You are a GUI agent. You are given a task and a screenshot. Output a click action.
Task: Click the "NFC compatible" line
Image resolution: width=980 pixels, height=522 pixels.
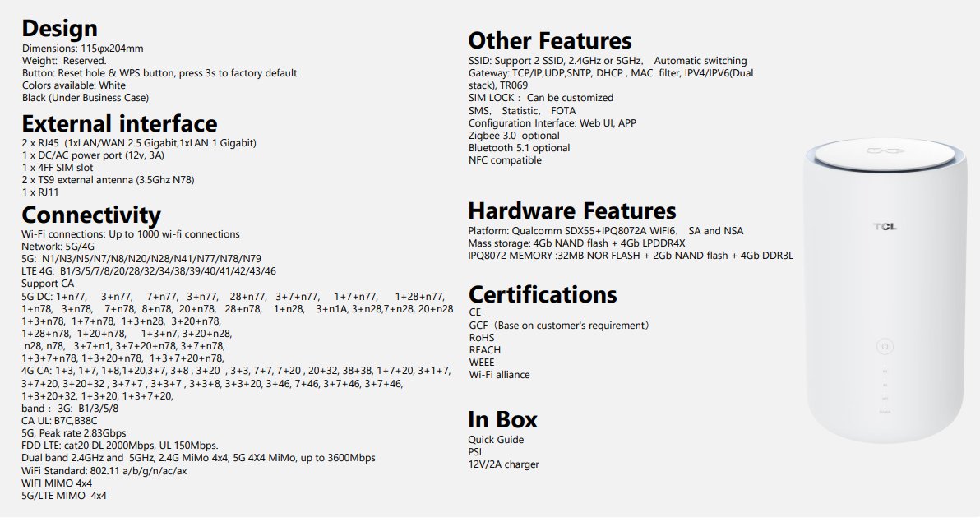point(505,160)
